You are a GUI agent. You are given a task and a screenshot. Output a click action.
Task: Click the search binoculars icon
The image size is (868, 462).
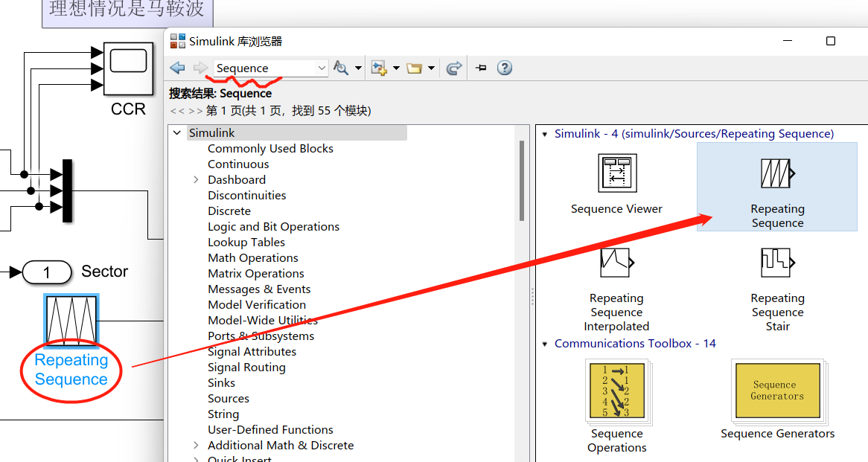pos(341,68)
